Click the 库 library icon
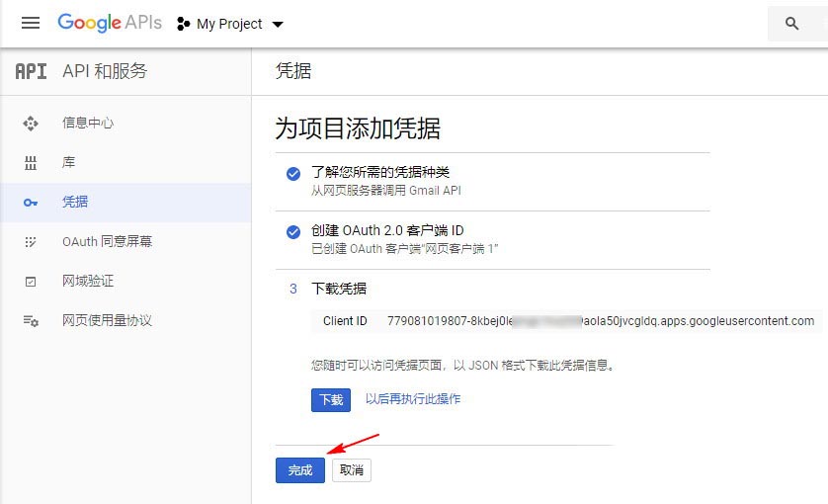Image resolution: width=828 pixels, height=504 pixels. [31, 163]
